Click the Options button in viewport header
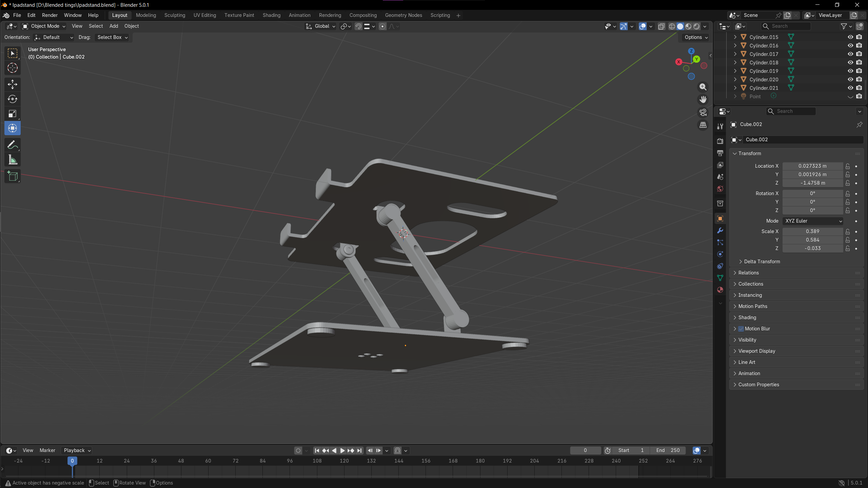 coord(696,37)
